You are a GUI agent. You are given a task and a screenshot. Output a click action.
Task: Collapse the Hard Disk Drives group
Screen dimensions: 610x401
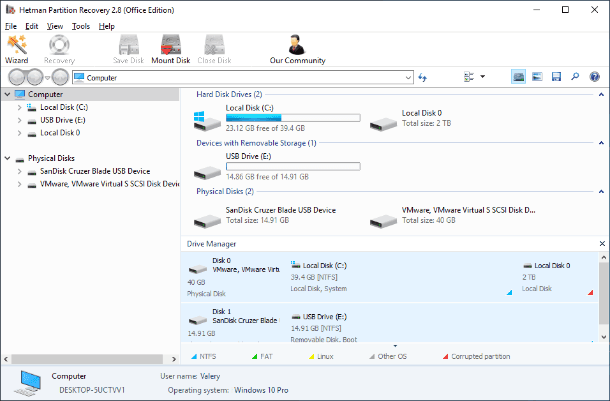pos(601,95)
